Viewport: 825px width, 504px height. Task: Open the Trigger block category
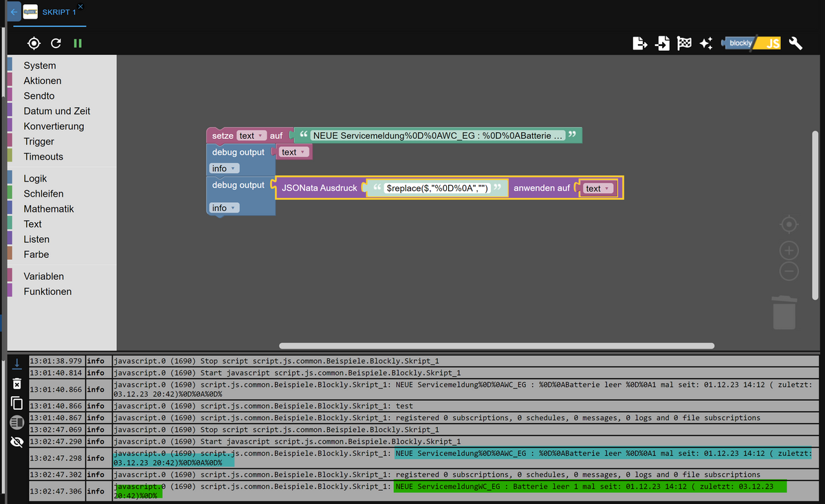coord(39,141)
